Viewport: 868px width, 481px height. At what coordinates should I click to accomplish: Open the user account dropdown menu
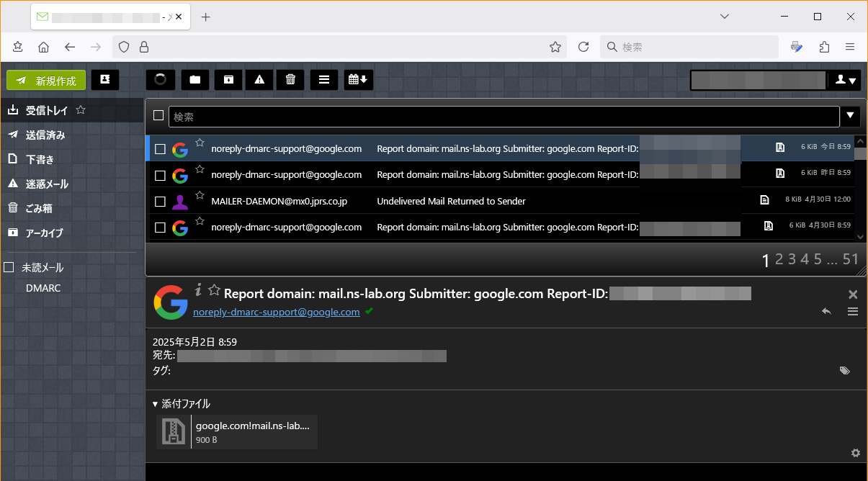846,80
